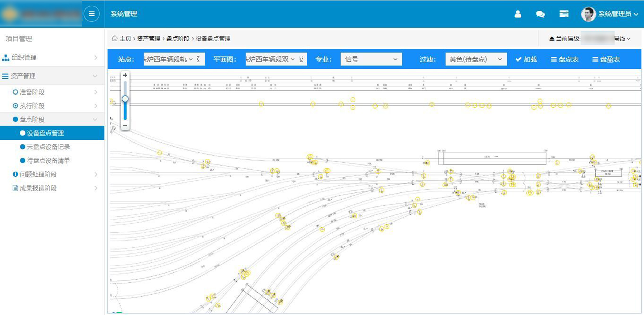Image resolution: width=644 pixels, height=315 pixels.
Task: Click the server list icon in header
Action: [x=564, y=14]
